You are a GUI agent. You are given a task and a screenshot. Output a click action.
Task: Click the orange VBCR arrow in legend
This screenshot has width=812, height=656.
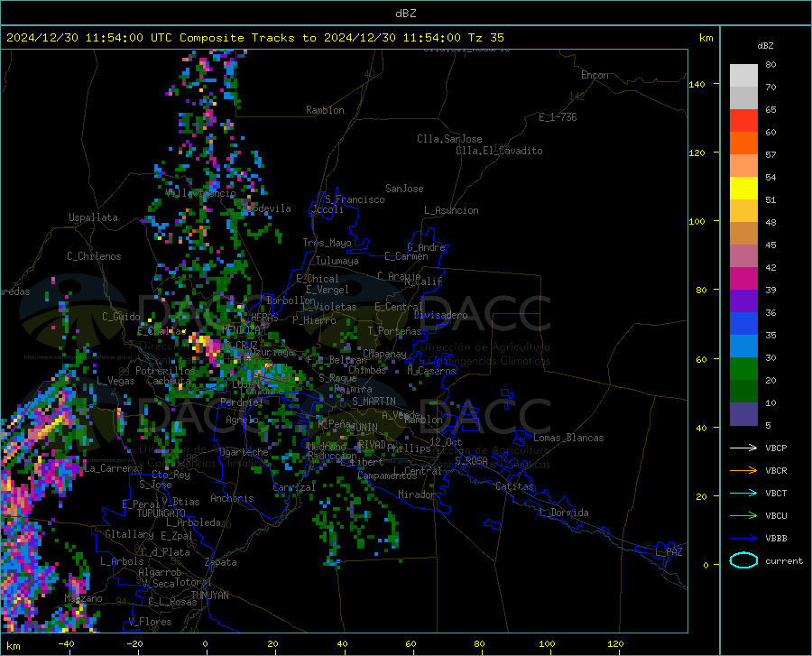click(743, 470)
